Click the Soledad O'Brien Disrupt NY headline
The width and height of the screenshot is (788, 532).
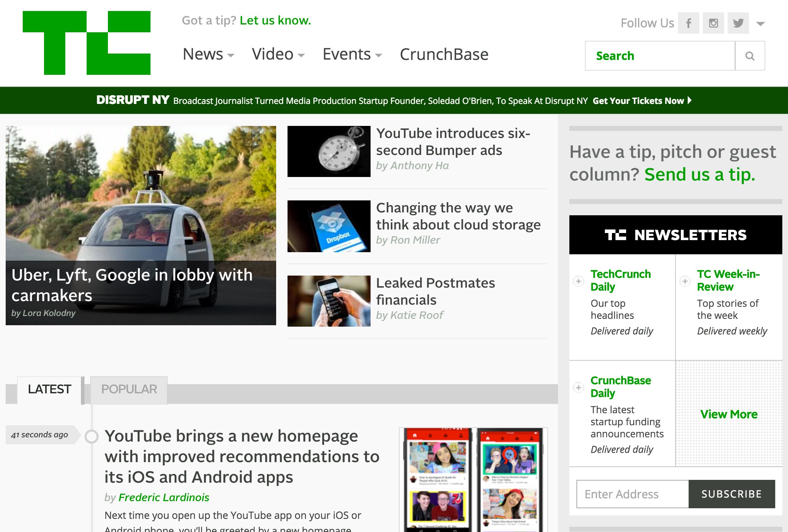[x=381, y=101]
